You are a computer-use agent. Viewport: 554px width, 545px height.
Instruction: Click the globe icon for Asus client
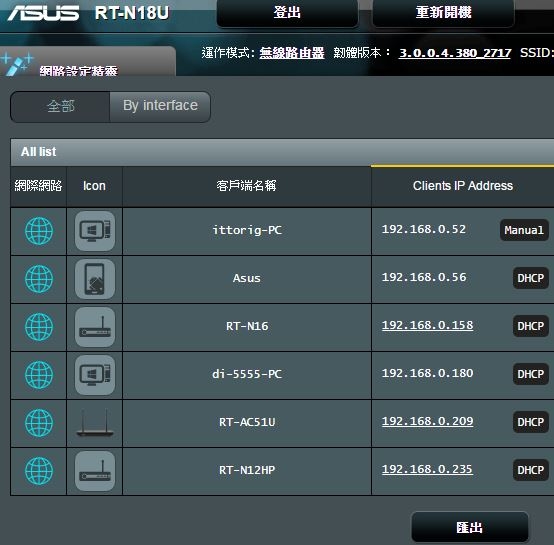click(x=39, y=279)
